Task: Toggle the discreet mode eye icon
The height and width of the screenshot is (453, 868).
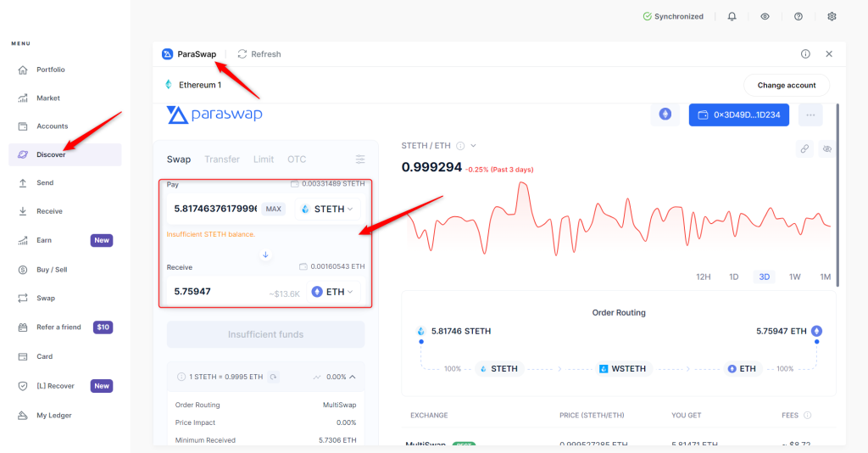Action: (x=765, y=16)
